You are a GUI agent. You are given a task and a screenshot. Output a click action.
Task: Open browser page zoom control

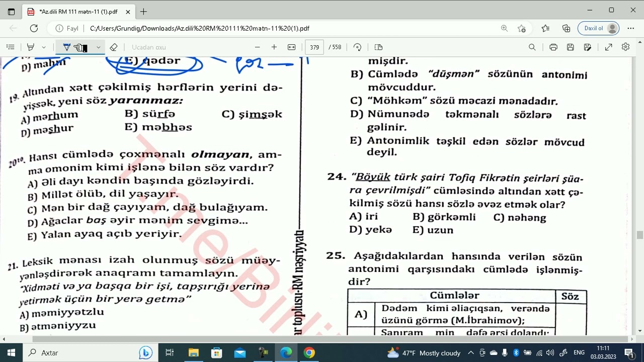coord(504,29)
